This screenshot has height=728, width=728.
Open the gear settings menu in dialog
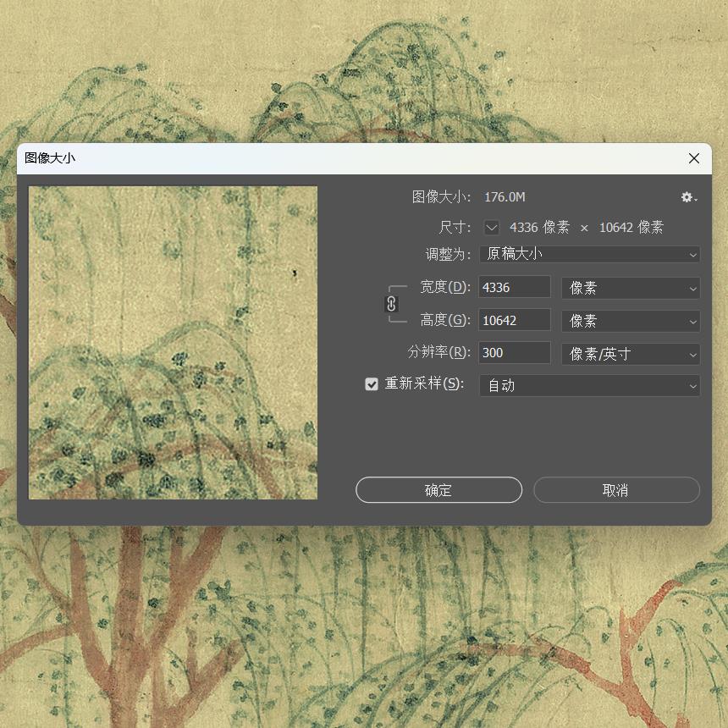(x=689, y=197)
